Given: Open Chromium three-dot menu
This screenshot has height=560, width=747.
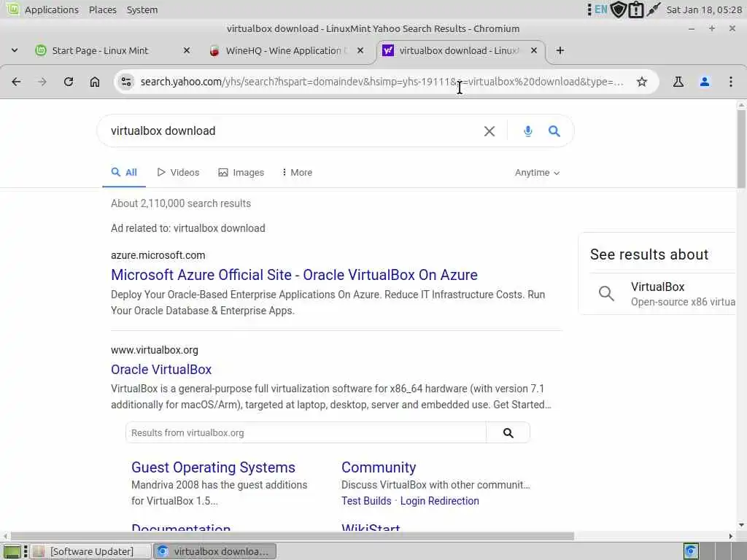Looking at the screenshot, I should 730,82.
